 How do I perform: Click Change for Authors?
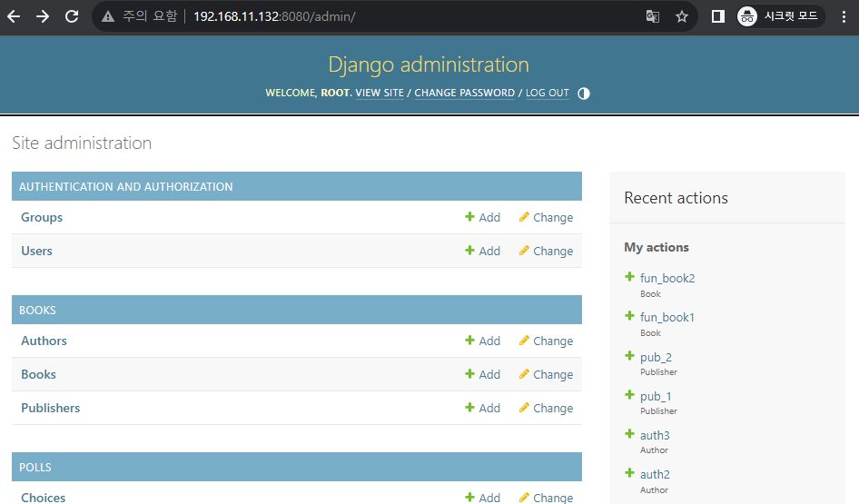547,341
